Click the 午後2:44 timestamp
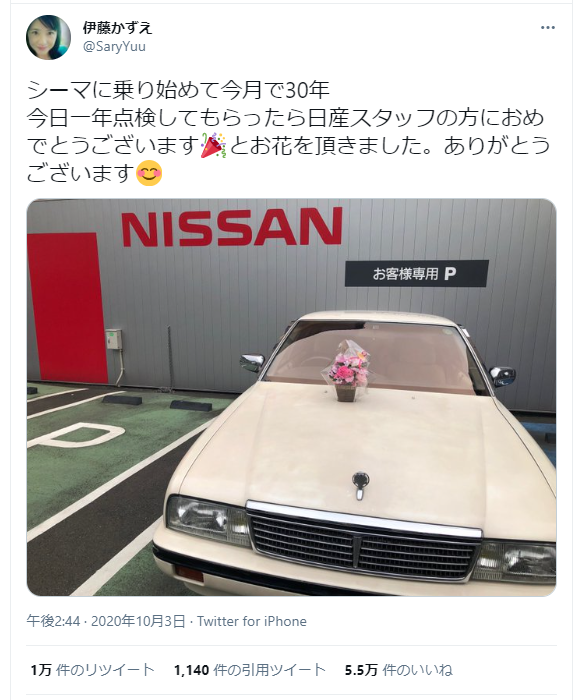 [x=53, y=621]
